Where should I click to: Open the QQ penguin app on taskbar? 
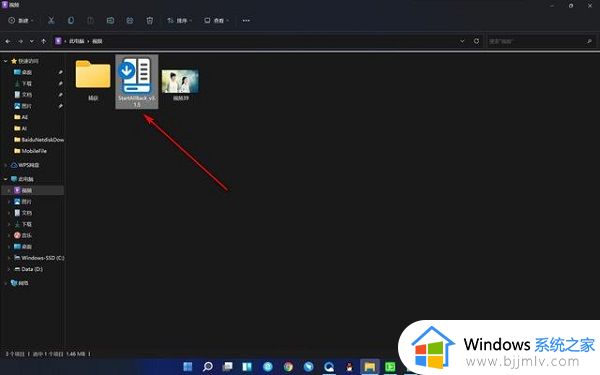click(349, 367)
